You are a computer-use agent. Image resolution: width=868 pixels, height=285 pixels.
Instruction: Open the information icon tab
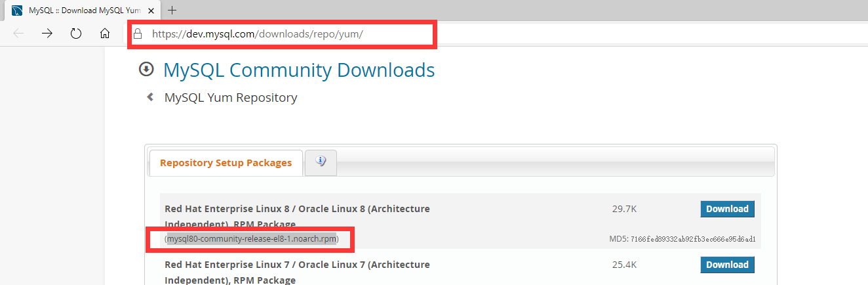tap(321, 162)
